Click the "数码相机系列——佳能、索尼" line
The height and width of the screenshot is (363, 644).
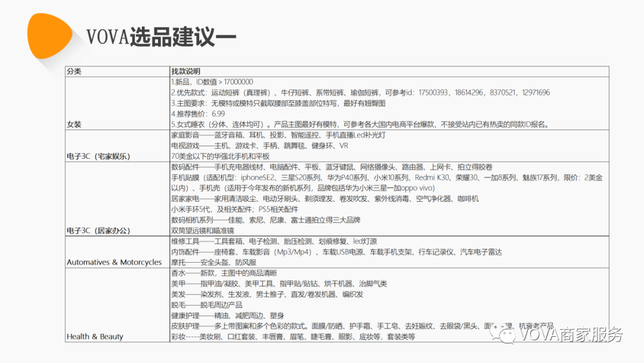[266, 220]
